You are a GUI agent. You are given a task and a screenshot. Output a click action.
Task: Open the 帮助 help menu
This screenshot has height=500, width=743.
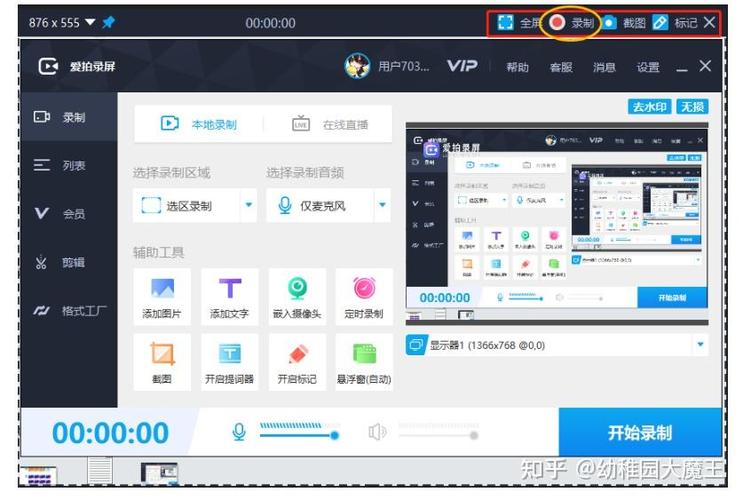(517, 67)
